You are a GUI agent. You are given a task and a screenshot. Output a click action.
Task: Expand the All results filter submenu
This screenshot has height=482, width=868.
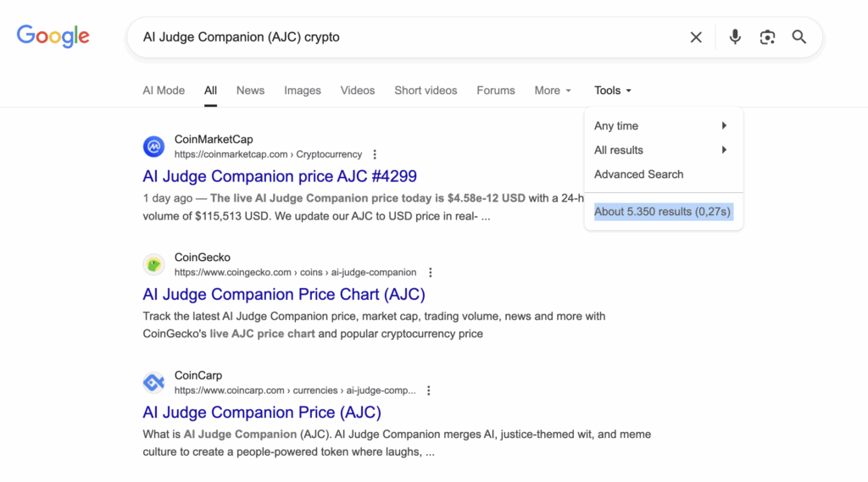tap(661, 150)
